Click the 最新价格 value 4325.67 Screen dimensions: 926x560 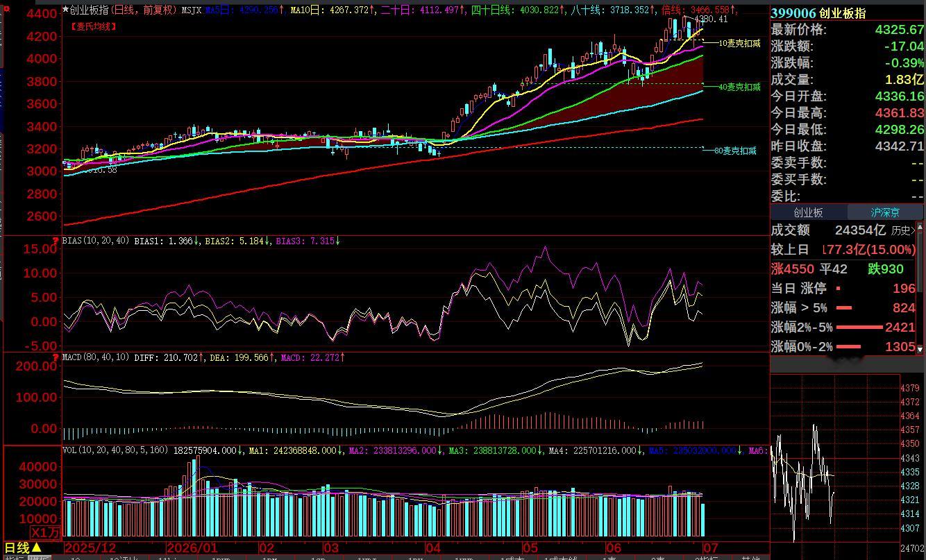(900, 30)
